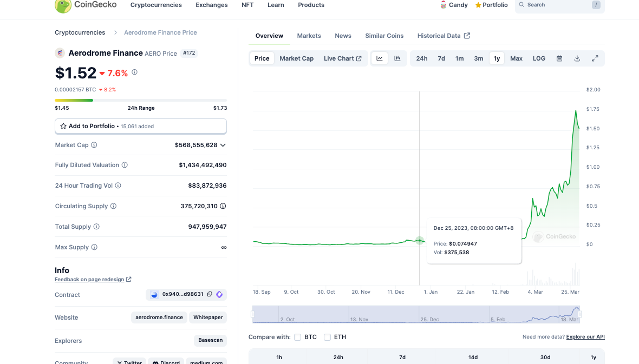Viewport: 639px width, 364px height.
Task: Click the info icon beside 7.6% change
Action: pyautogui.click(x=134, y=72)
